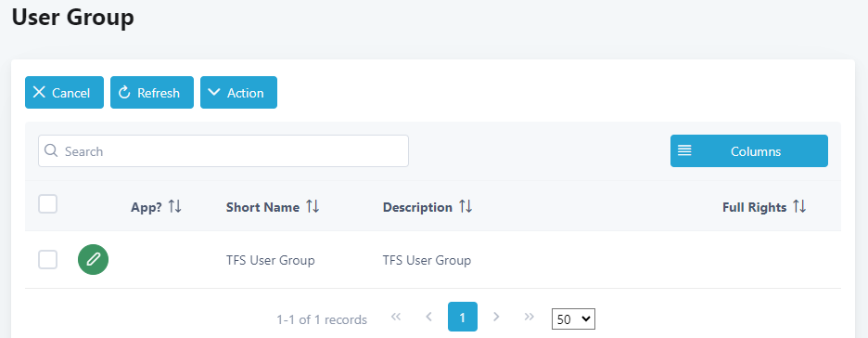Focus the Search input field
This screenshot has width=868, height=338.
pos(223,150)
